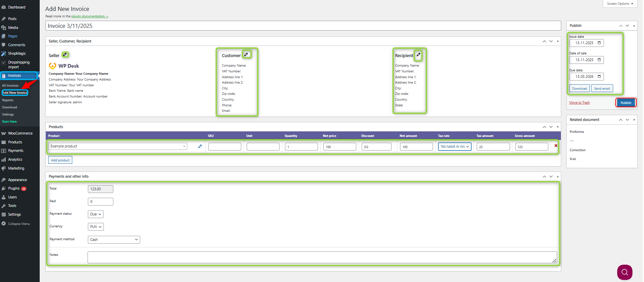Edit the Example product row pencil

click(x=200, y=146)
